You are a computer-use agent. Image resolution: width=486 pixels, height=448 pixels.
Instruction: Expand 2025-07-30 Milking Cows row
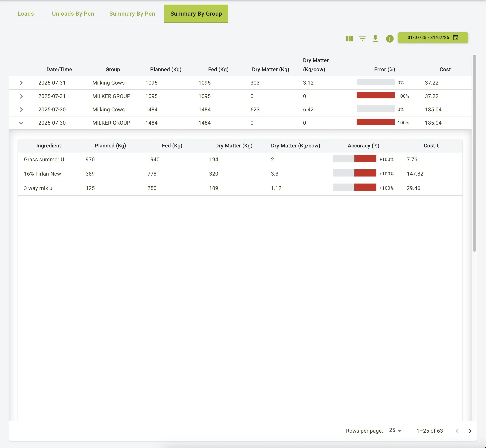21,110
